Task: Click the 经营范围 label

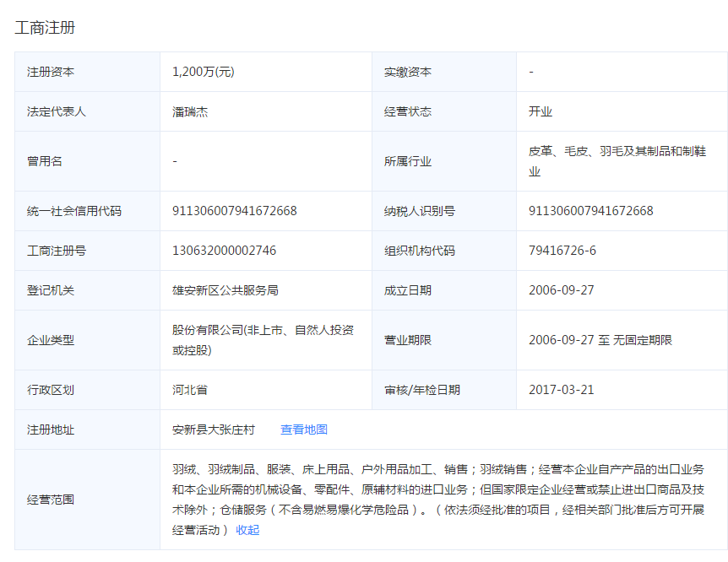Action: 51,500
